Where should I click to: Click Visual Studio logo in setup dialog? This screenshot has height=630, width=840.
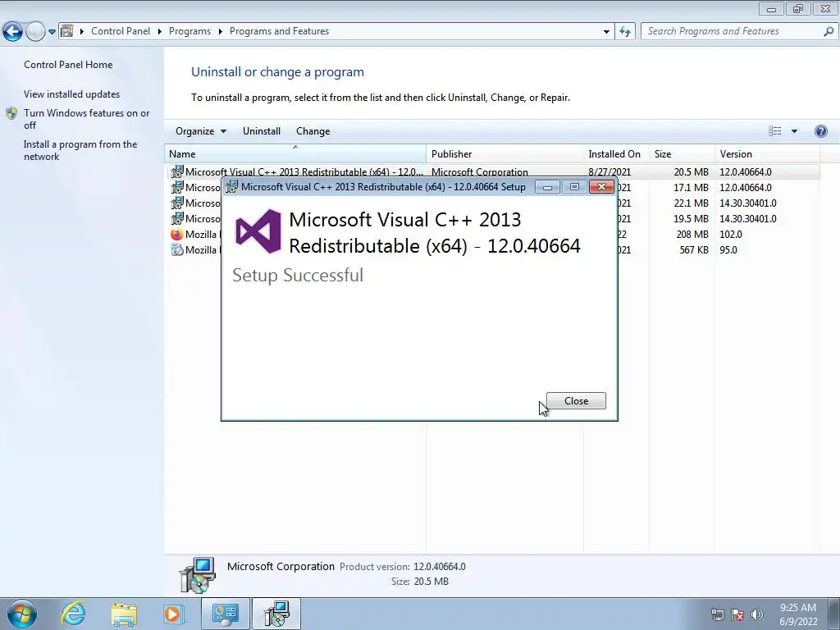[x=258, y=231]
